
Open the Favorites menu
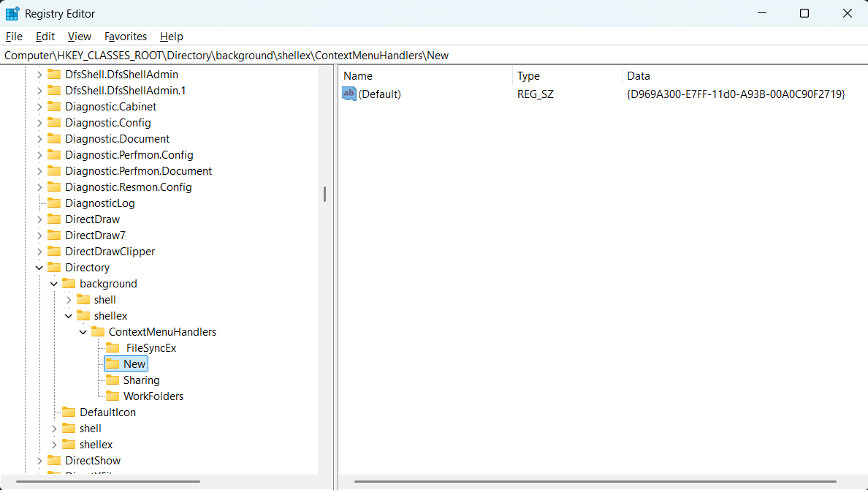[125, 36]
